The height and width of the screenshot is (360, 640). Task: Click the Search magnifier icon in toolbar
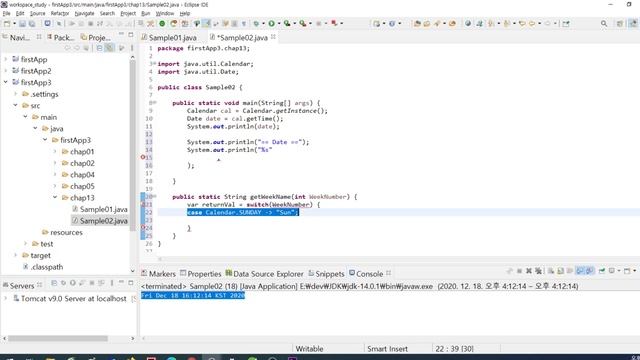pos(604,24)
